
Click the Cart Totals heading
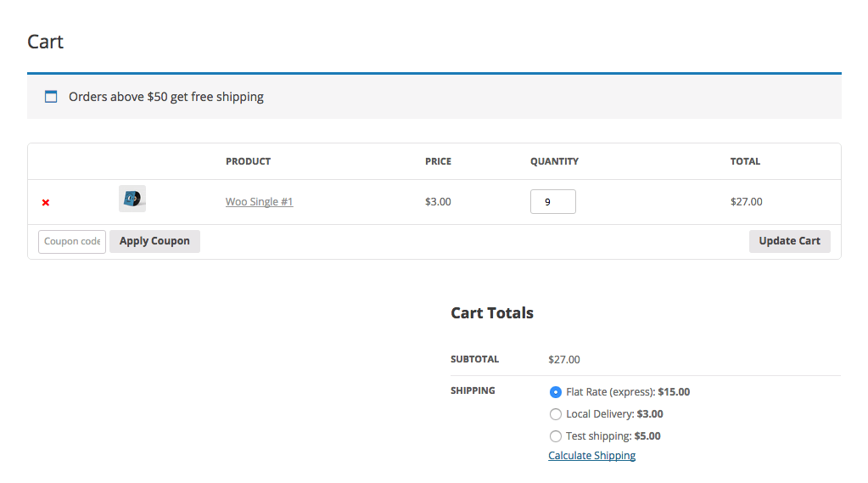pyautogui.click(x=492, y=313)
